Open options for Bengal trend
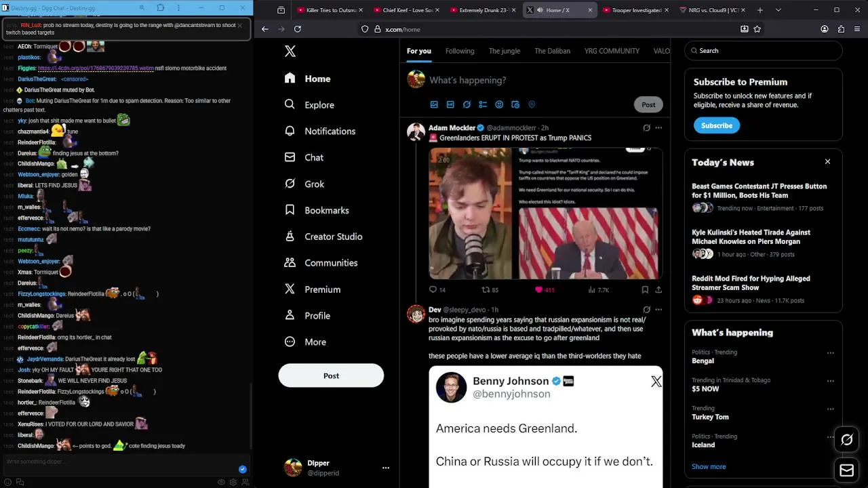This screenshot has width=868, height=488. 830,353
